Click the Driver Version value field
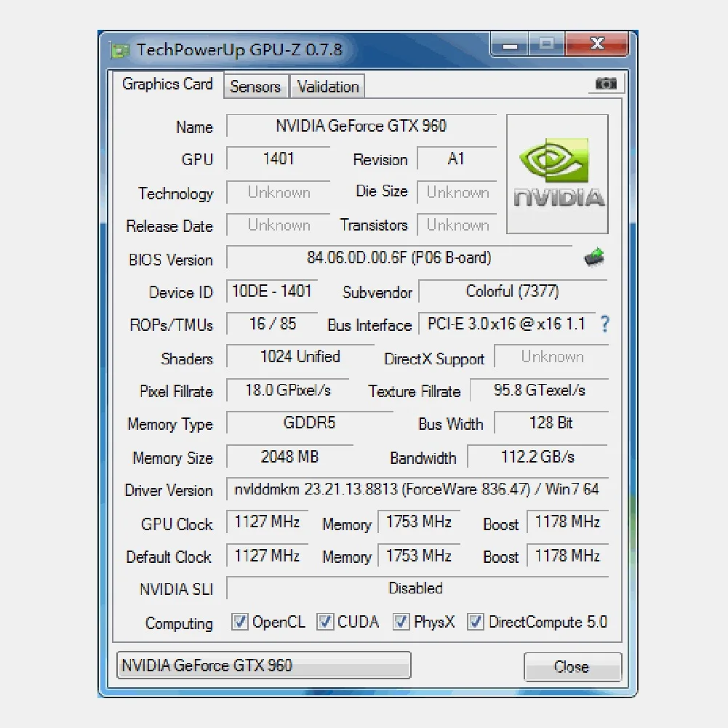Screen dimensions: 728x728 point(417,489)
